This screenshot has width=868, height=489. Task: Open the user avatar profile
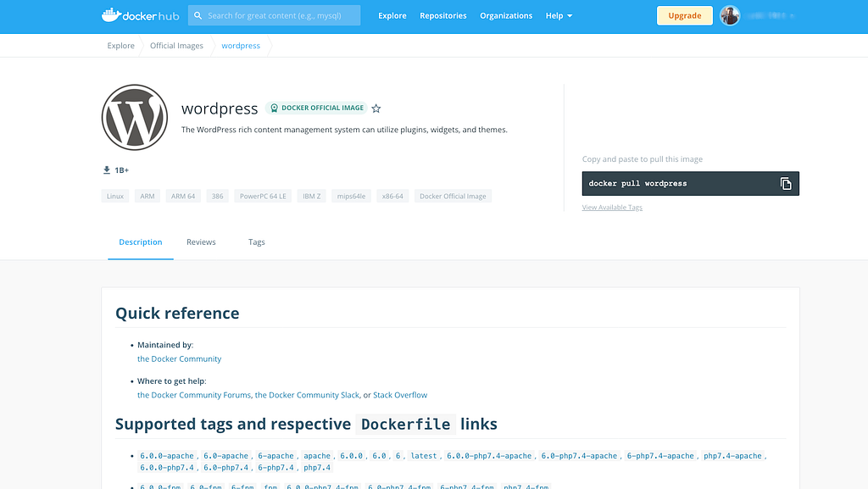(730, 15)
